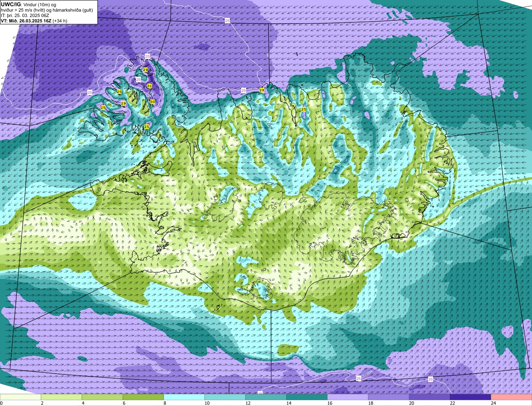The image size is (532, 406).
Task: Click the 16–18 m/s light lavender legend swatch
Action: tap(348, 397)
